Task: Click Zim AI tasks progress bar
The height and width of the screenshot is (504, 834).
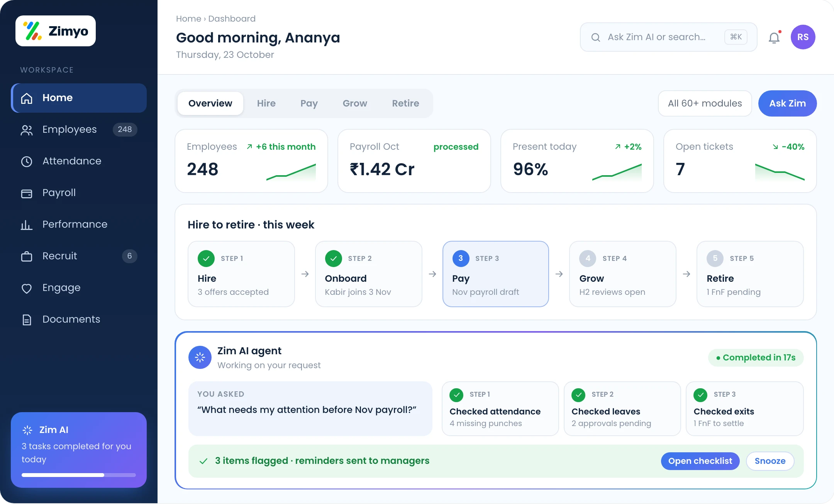Action: pyautogui.click(x=79, y=475)
